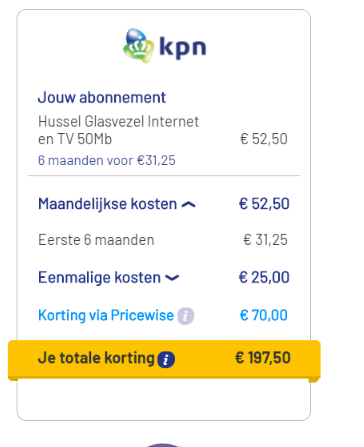The height and width of the screenshot is (447, 364).
Task: Click the Eenmalige kosten heading
Action: pyautogui.click(x=99, y=278)
